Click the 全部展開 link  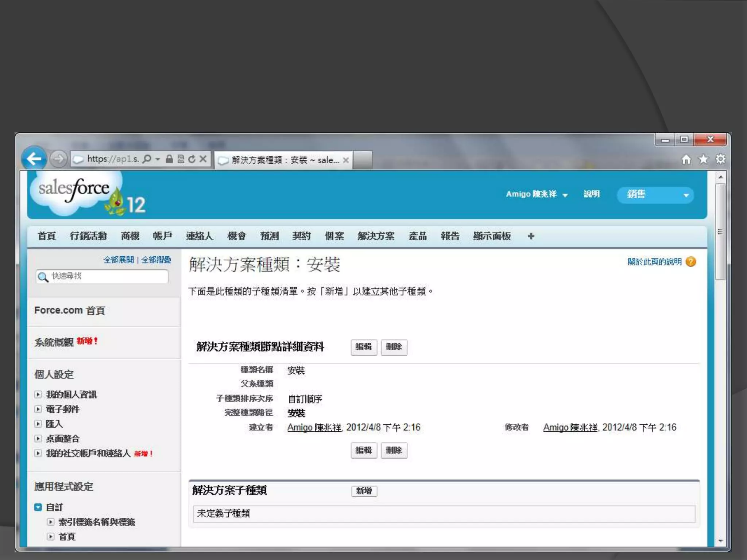[x=119, y=260]
